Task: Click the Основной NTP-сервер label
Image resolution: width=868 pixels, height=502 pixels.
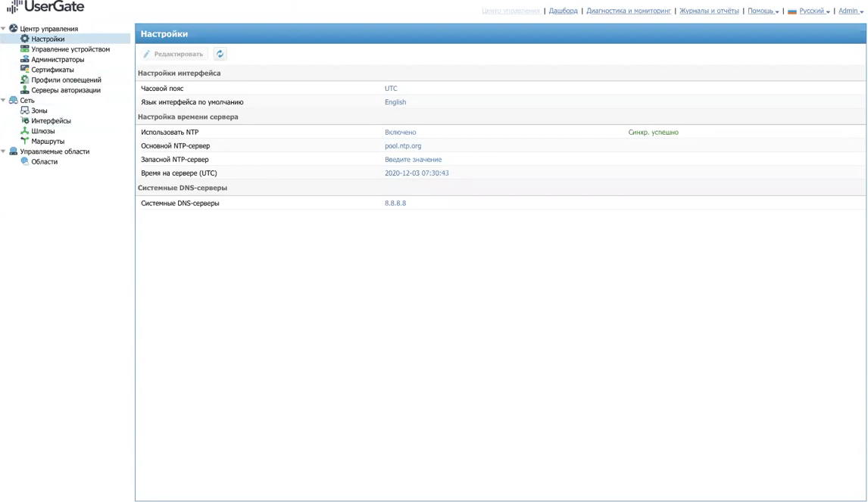Action: (x=176, y=145)
